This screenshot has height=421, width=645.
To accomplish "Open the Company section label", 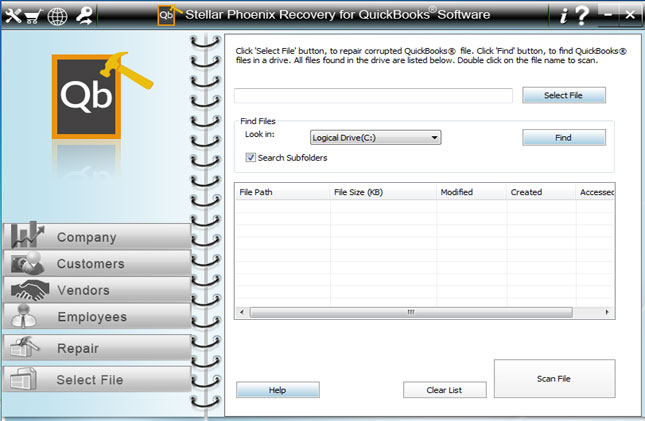I will [x=86, y=237].
